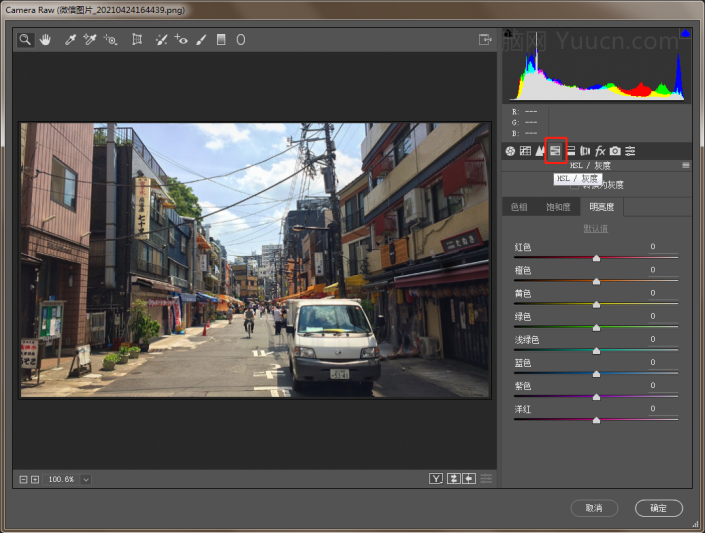Viewport: 705px width, 533px height.
Task: Open the HSL / Grayscale panel icon
Action: point(555,151)
